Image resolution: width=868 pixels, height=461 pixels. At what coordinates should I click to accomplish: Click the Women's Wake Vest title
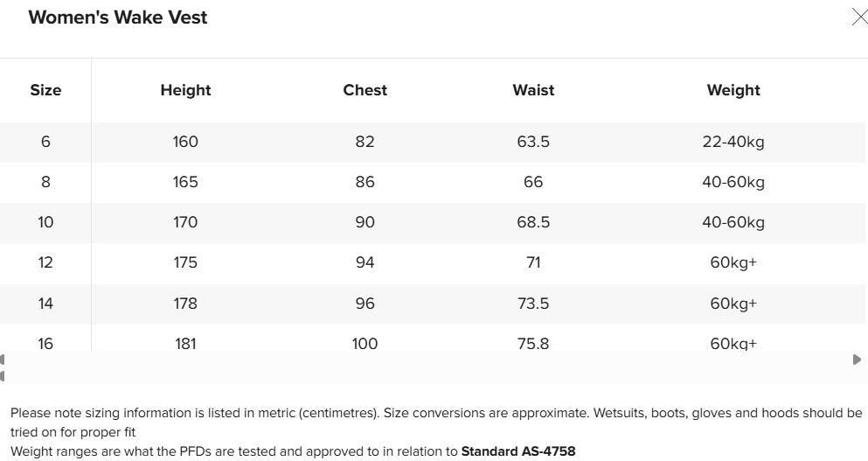tap(118, 17)
